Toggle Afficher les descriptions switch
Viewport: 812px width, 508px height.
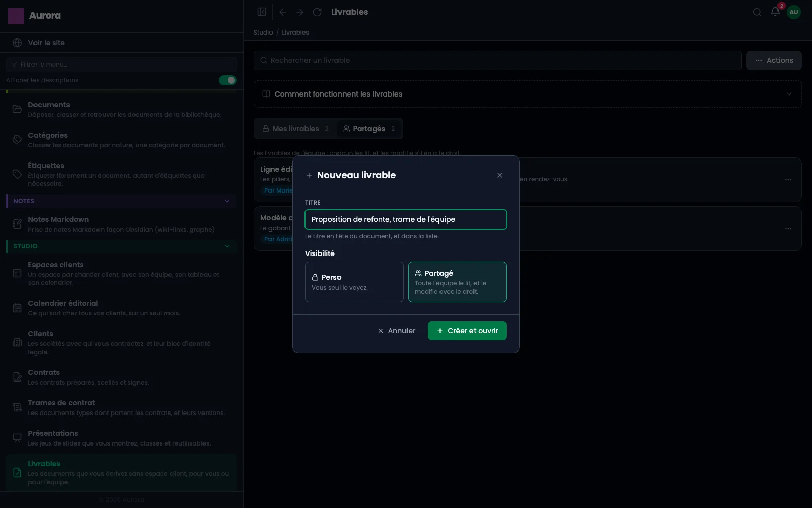tap(228, 80)
